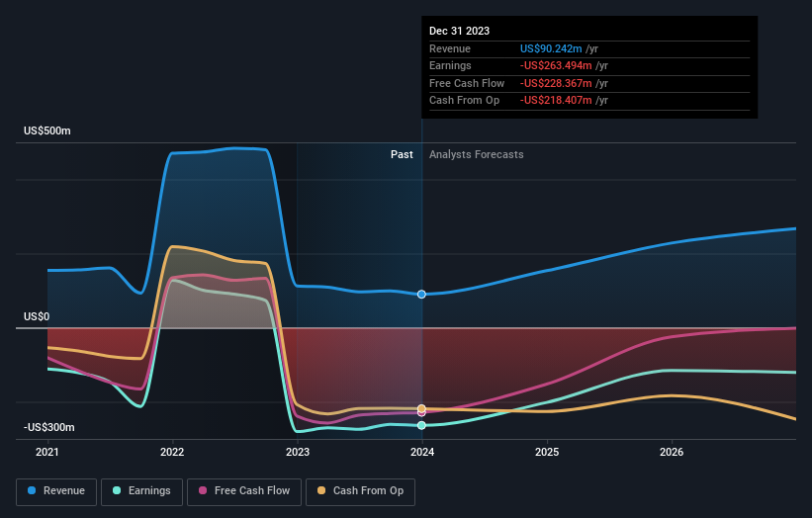The image size is (812, 518).
Task: Click the -US$228.367m free cash flow value
Action: [556, 83]
